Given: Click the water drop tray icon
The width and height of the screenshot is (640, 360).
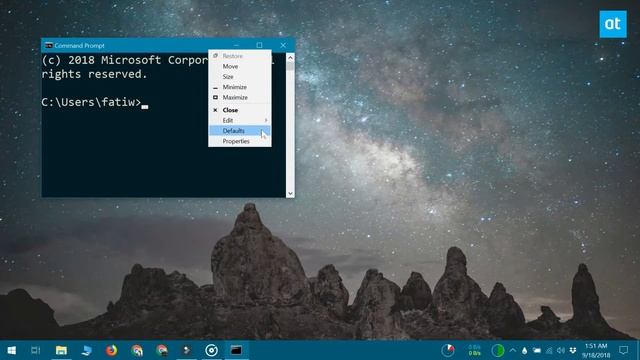Looking at the screenshot, I should 524,351.
